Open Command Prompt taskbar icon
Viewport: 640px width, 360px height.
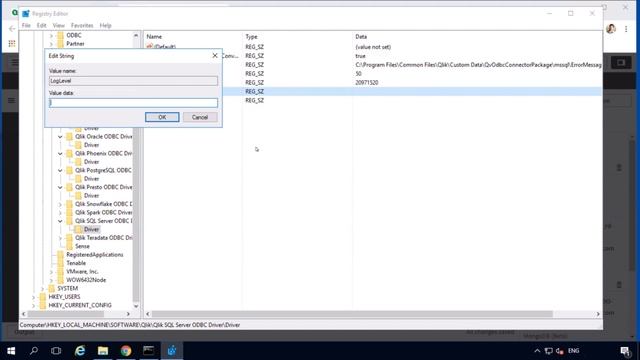149,351
